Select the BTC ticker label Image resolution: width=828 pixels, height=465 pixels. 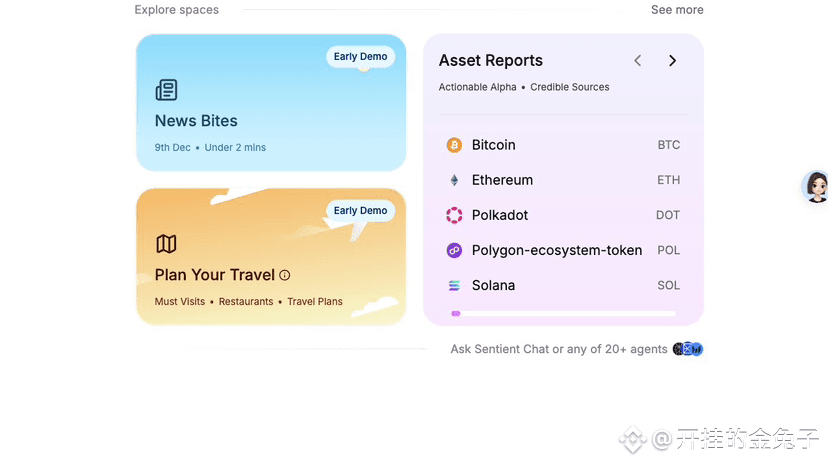pos(669,145)
